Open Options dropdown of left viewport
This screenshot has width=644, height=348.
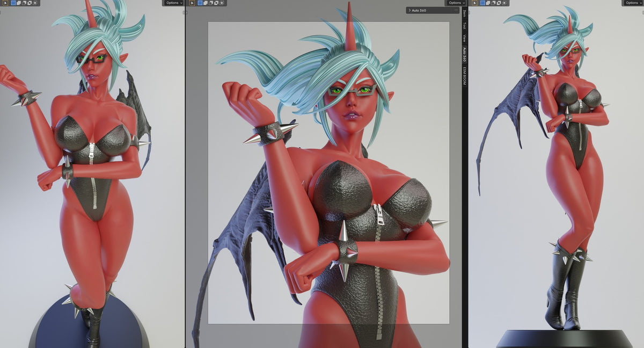[x=173, y=3]
